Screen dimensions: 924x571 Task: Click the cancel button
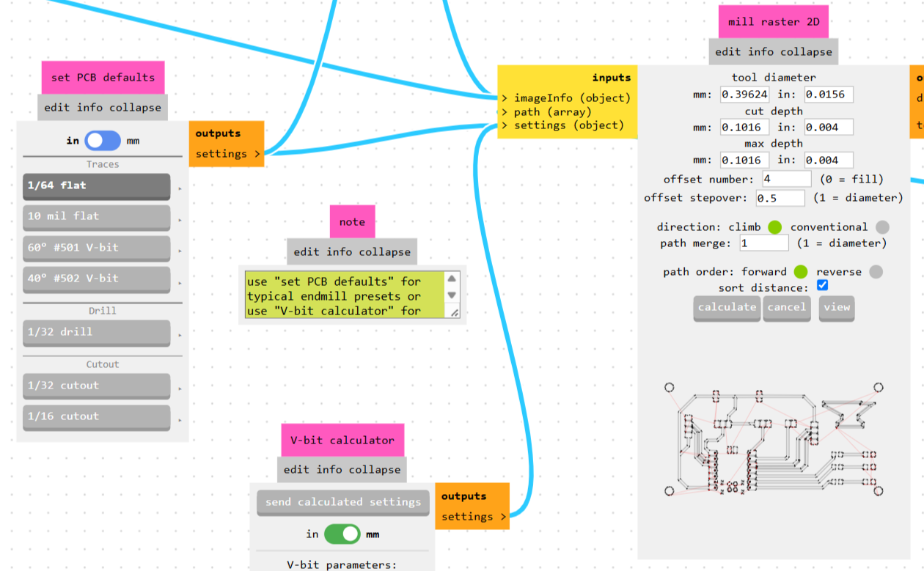pos(786,308)
